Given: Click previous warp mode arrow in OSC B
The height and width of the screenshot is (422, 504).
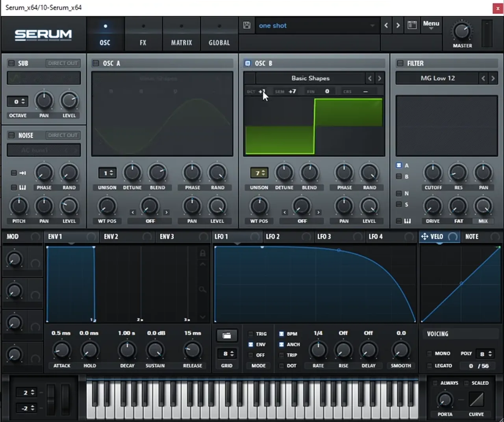Looking at the screenshot, I should [x=285, y=212].
